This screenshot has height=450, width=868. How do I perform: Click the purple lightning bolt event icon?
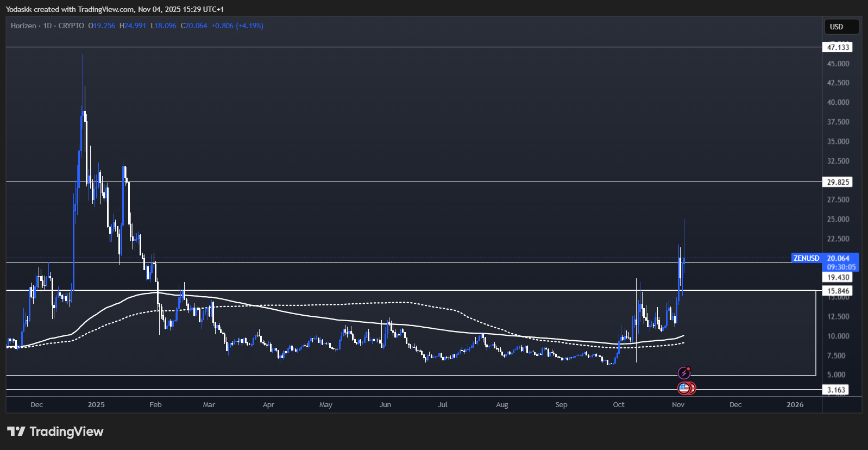click(684, 373)
